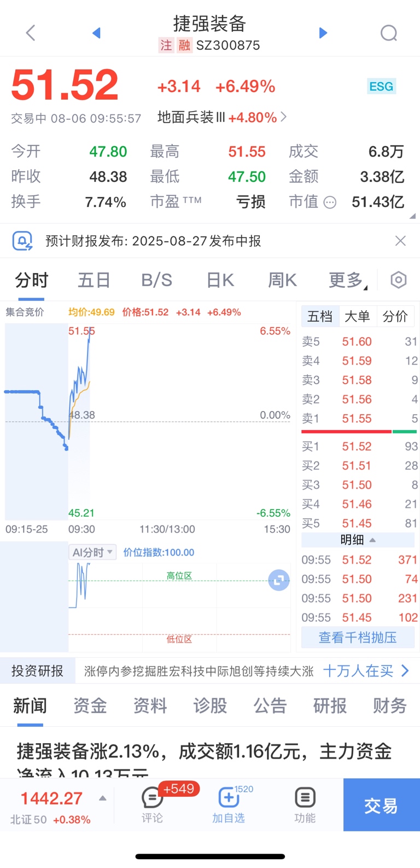Open the AI分时 indicator dropdown

coord(92,552)
